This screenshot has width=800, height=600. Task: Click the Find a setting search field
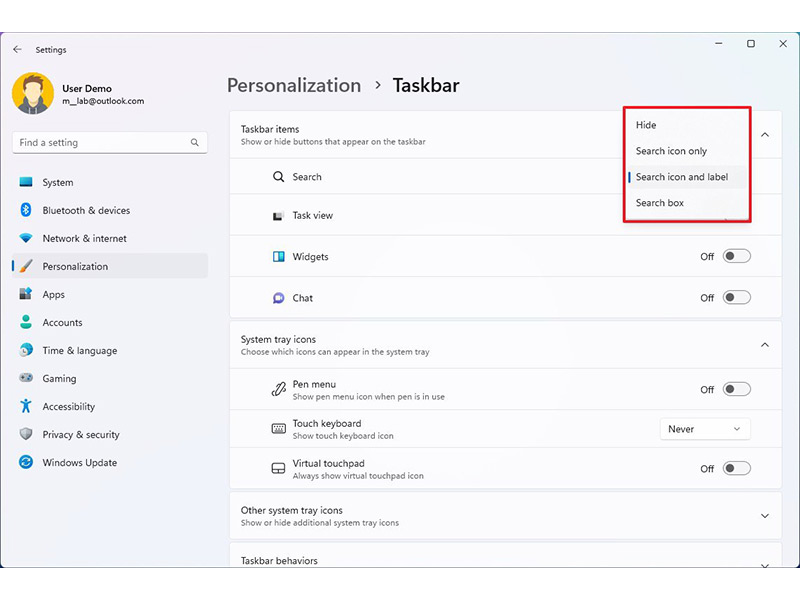click(x=100, y=143)
